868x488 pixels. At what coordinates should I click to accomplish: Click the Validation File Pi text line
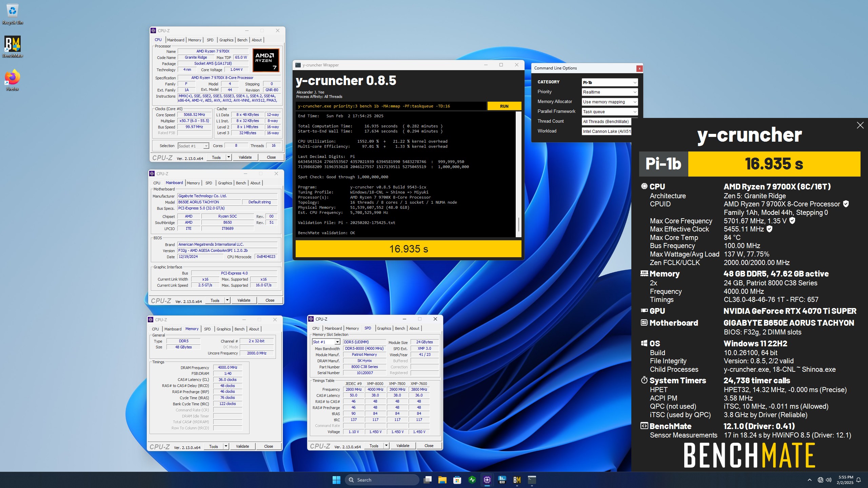point(347,223)
